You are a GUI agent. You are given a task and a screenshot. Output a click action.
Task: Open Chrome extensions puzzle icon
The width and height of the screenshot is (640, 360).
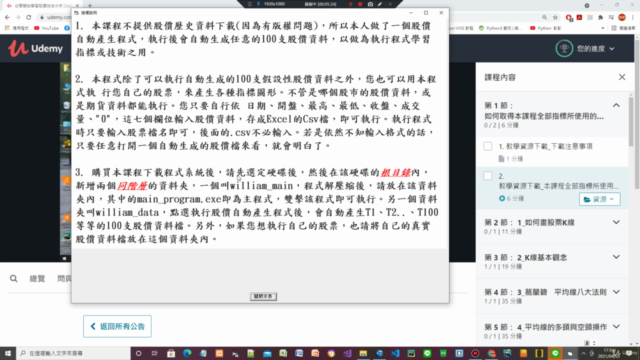(x=600, y=17)
